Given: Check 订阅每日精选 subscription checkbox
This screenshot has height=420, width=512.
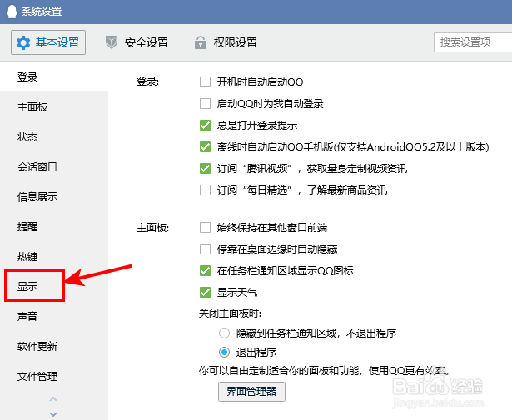Looking at the screenshot, I should [205, 190].
